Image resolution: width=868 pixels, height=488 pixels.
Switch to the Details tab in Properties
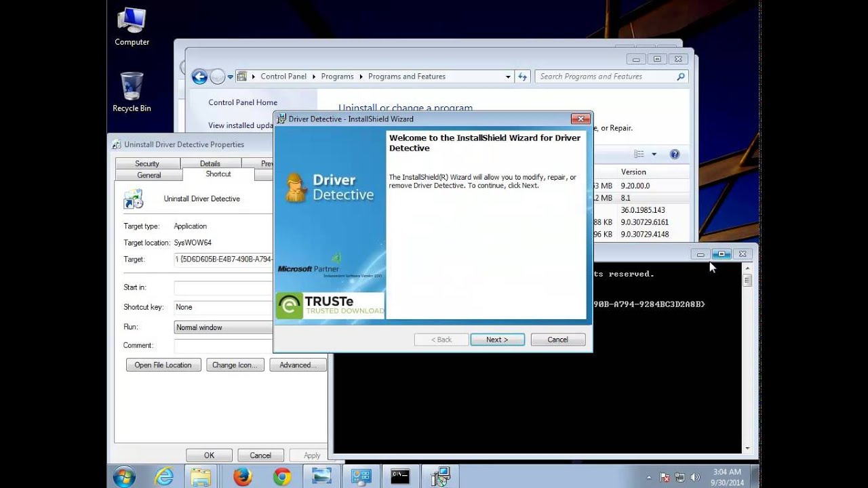(210, 163)
